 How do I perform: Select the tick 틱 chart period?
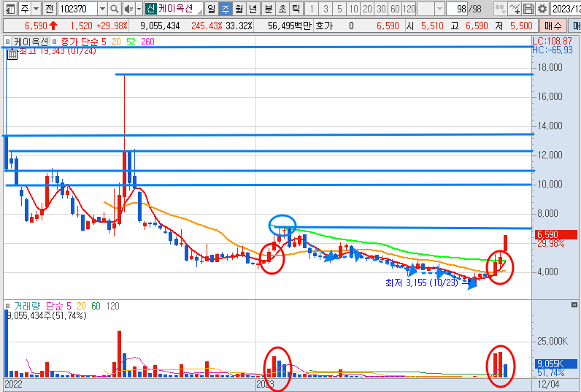point(296,9)
